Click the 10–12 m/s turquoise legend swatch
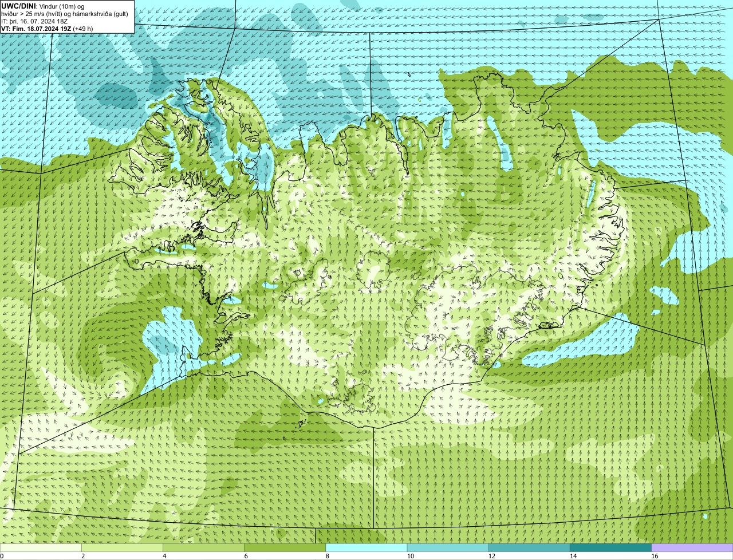The height and width of the screenshot is (560, 733). 448,547
